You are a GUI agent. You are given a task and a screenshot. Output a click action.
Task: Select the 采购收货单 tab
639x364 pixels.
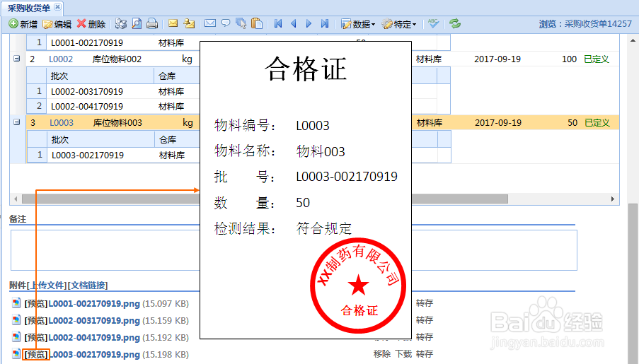(x=29, y=8)
